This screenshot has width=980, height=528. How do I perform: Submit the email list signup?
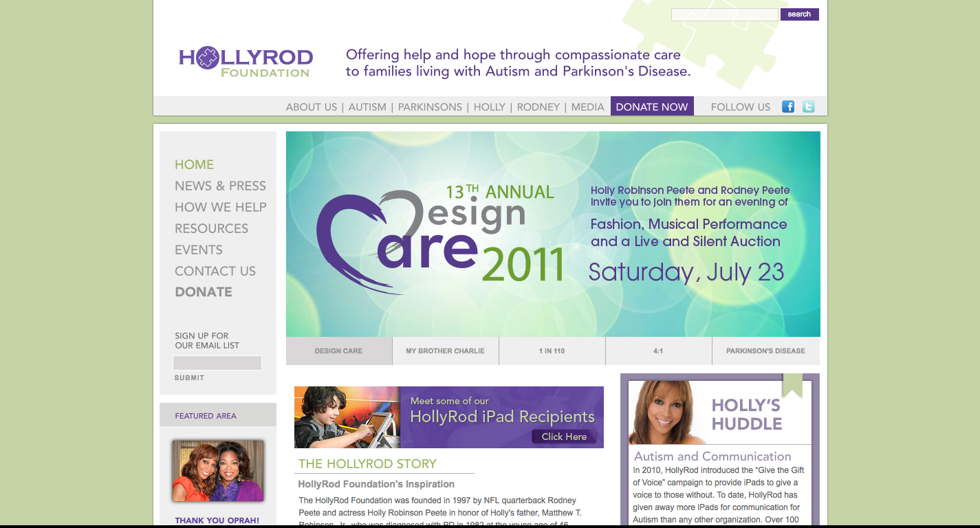click(189, 377)
